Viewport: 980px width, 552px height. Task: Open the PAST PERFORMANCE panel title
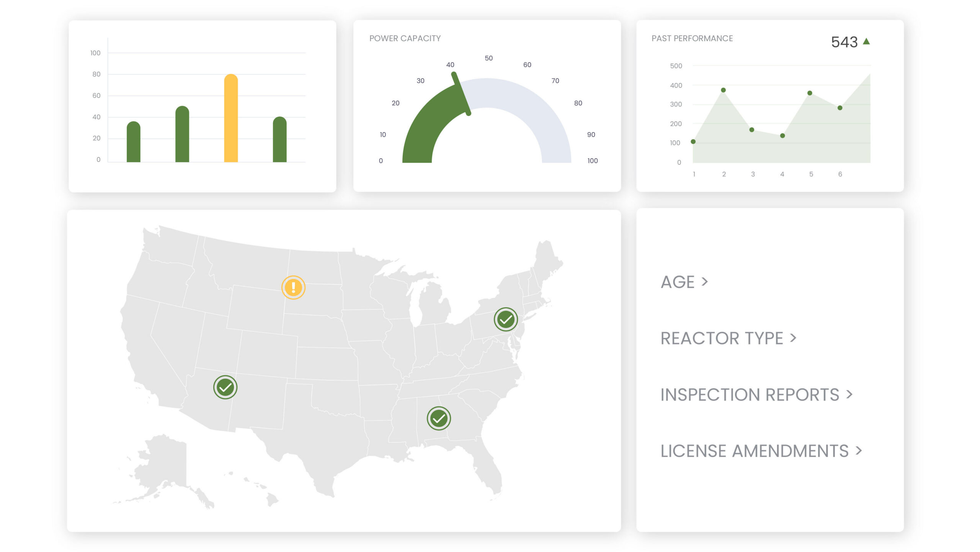coord(692,38)
